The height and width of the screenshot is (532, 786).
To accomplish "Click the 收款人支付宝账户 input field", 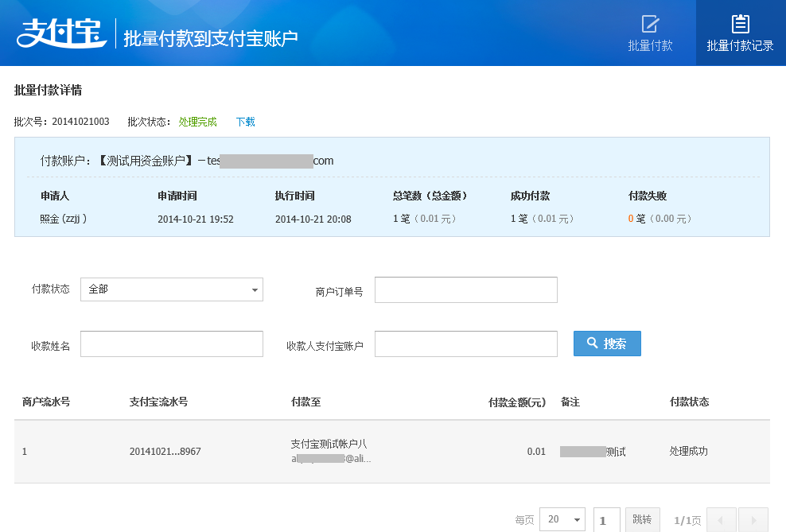I will click(x=465, y=344).
